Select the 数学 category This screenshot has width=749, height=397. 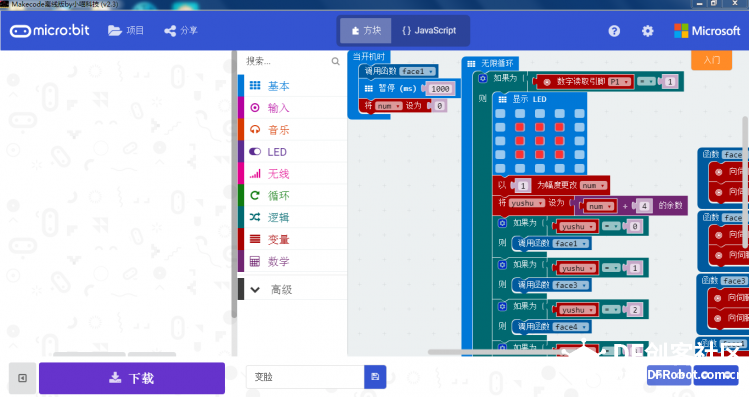292,262
